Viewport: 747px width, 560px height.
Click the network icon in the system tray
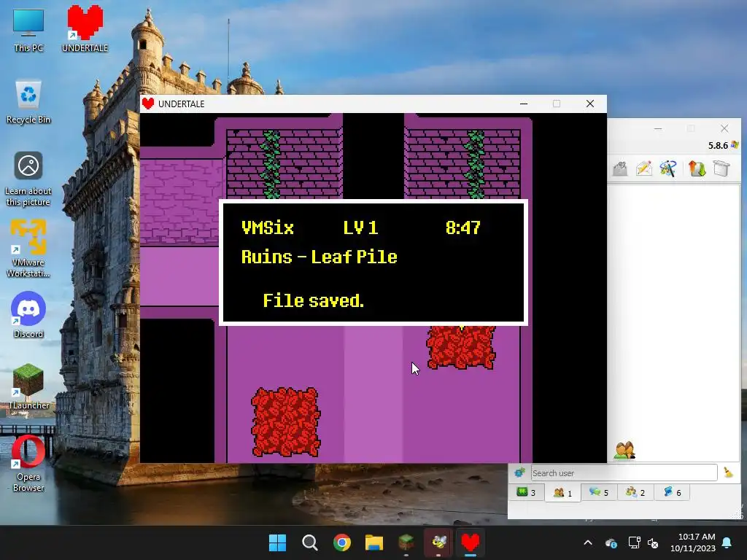click(x=634, y=542)
